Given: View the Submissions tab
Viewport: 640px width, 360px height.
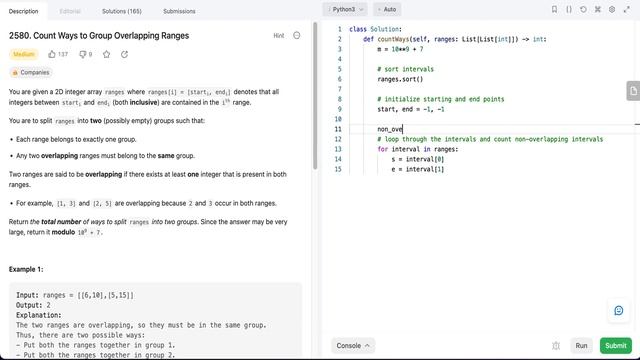Looking at the screenshot, I should [179, 11].
